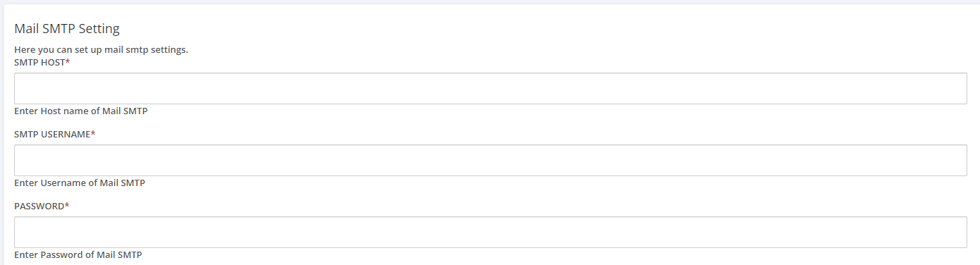Place cursor in the password entry box
The width and height of the screenshot is (980, 265).
tap(490, 233)
